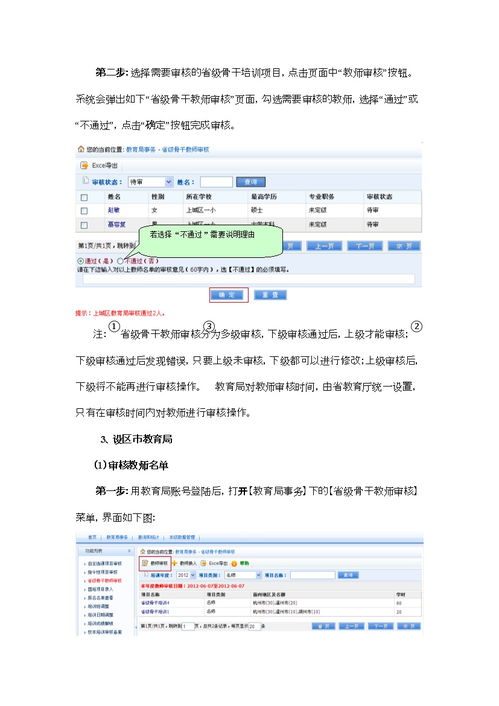499x706 pixels.
Task: Click the 确定 button to finish review
Action: 229,295
